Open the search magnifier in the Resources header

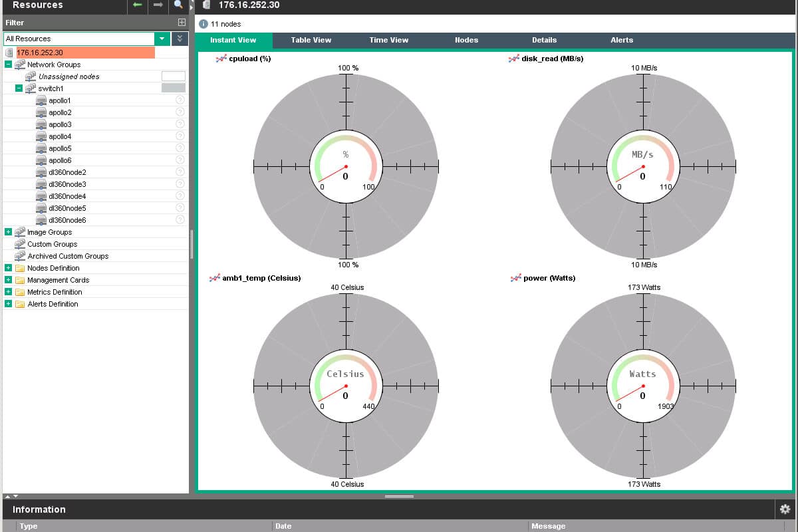[x=178, y=5]
